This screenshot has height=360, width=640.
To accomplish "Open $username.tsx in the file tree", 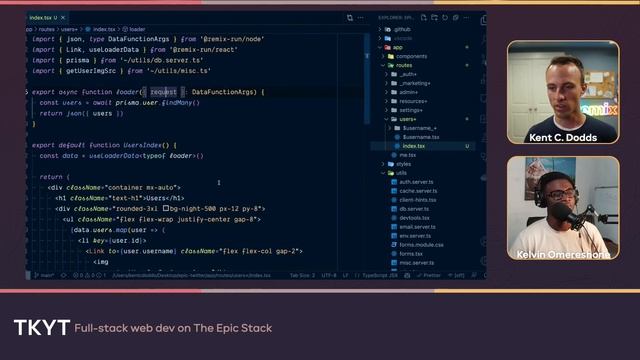I will click(x=423, y=137).
